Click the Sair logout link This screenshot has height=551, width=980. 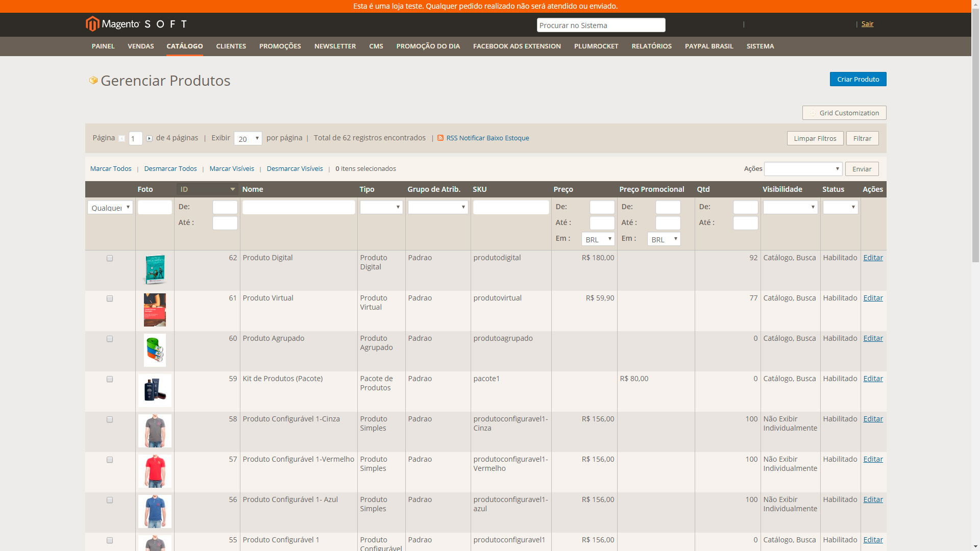[868, 24]
